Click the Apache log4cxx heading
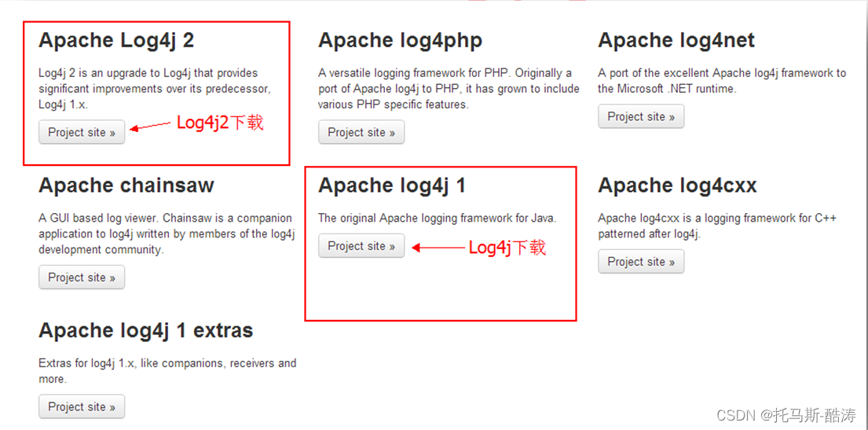 click(677, 186)
